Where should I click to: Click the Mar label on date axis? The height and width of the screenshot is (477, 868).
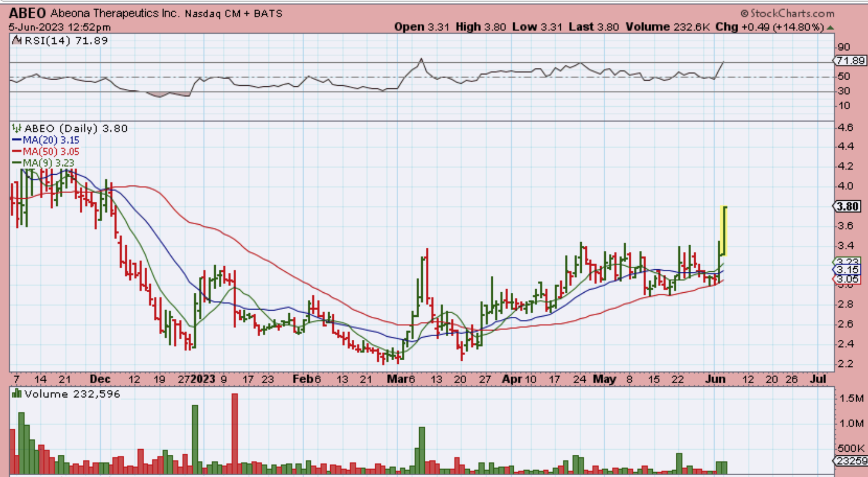pyautogui.click(x=397, y=379)
